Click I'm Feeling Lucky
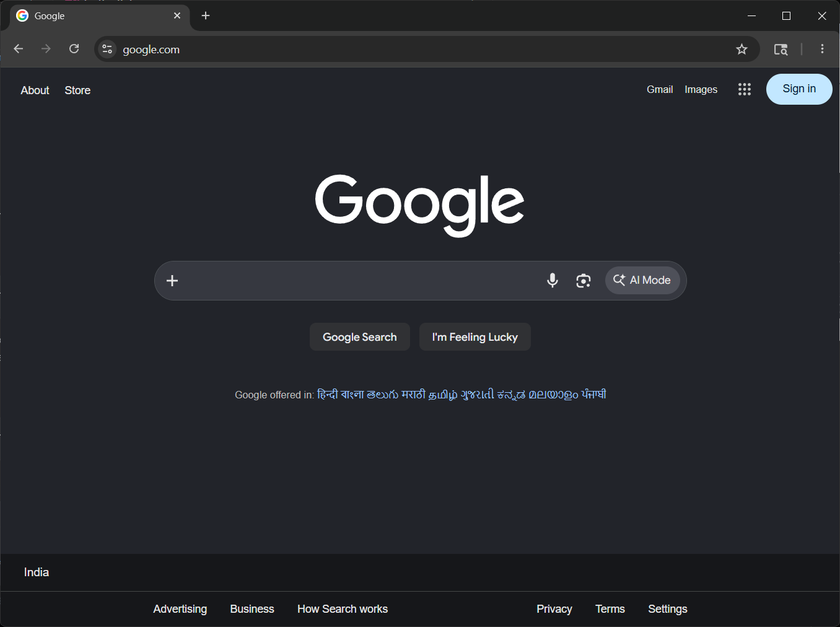The height and width of the screenshot is (627, 840). pos(475,337)
